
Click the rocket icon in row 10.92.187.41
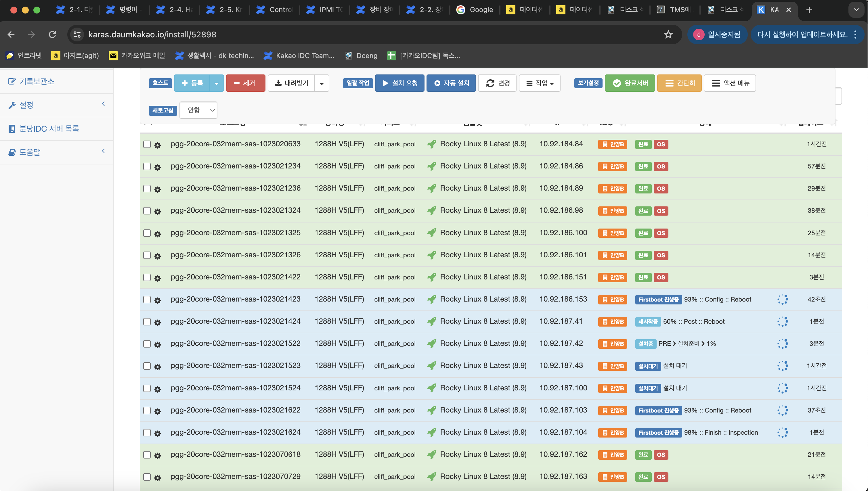click(x=431, y=321)
